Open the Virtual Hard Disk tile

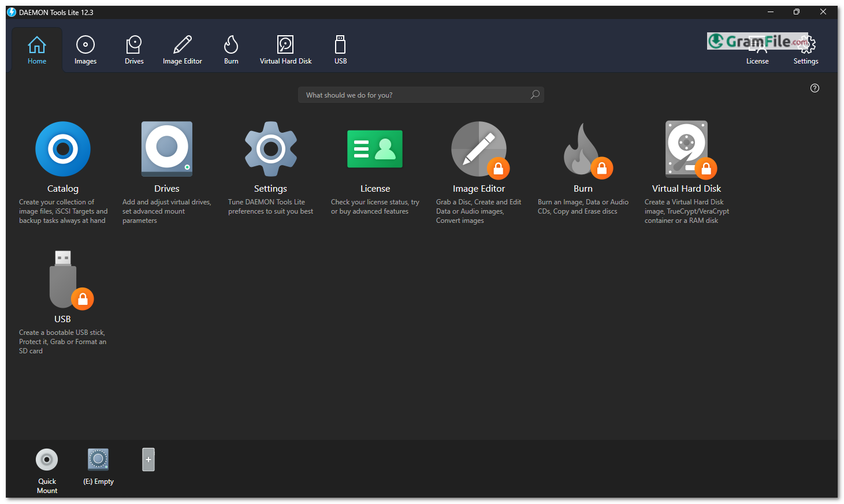click(686, 149)
